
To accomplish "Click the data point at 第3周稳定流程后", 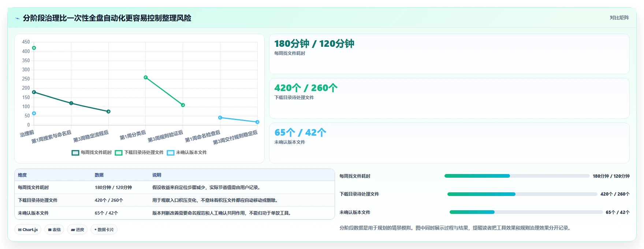I will 108,112.
